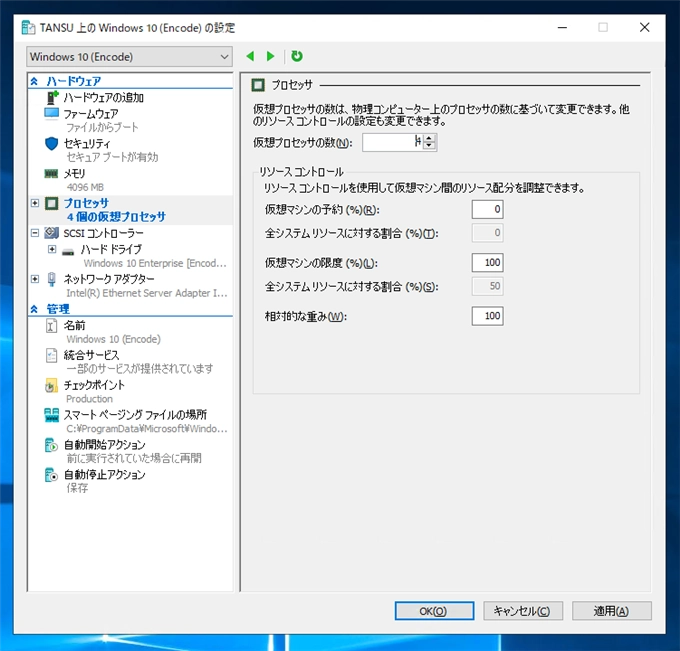Click the 'Production' checkpoint text
This screenshot has width=680, height=651.
click(x=89, y=399)
